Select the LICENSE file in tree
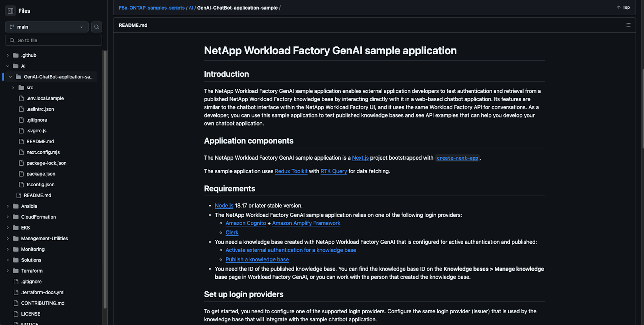 pos(31,314)
